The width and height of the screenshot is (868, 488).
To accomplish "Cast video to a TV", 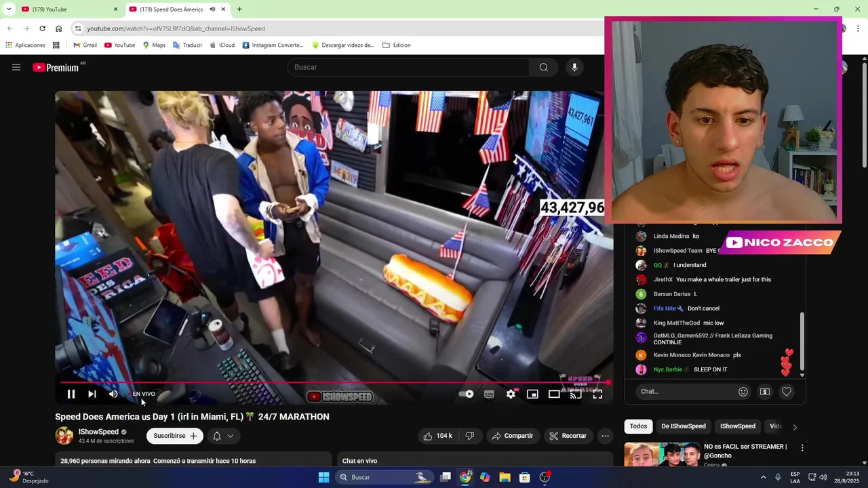I will tap(576, 394).
